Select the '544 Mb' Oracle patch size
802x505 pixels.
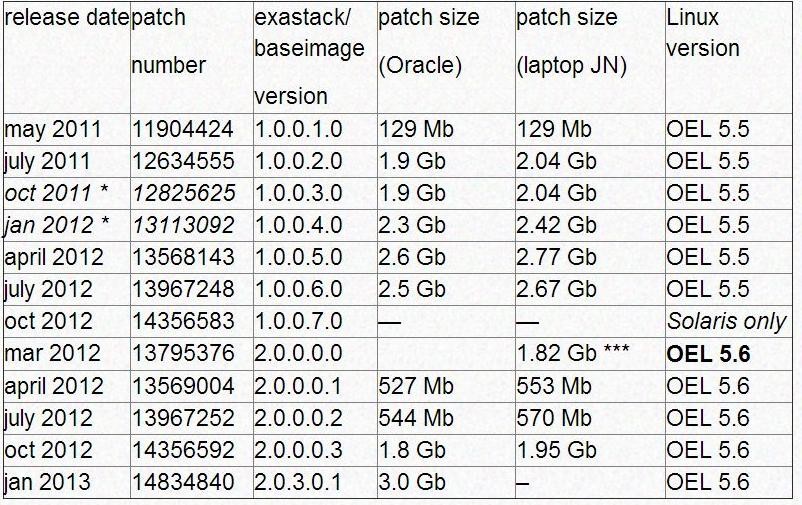tap(416, 418)
